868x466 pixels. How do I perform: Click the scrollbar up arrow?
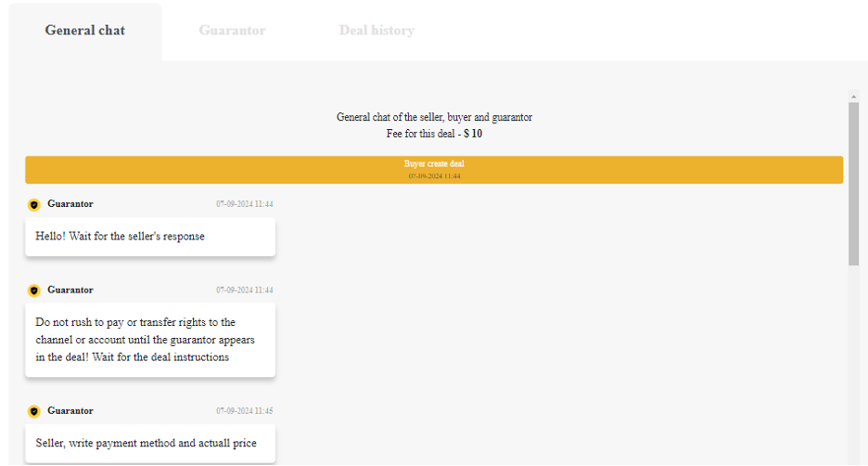pos(853,96)
